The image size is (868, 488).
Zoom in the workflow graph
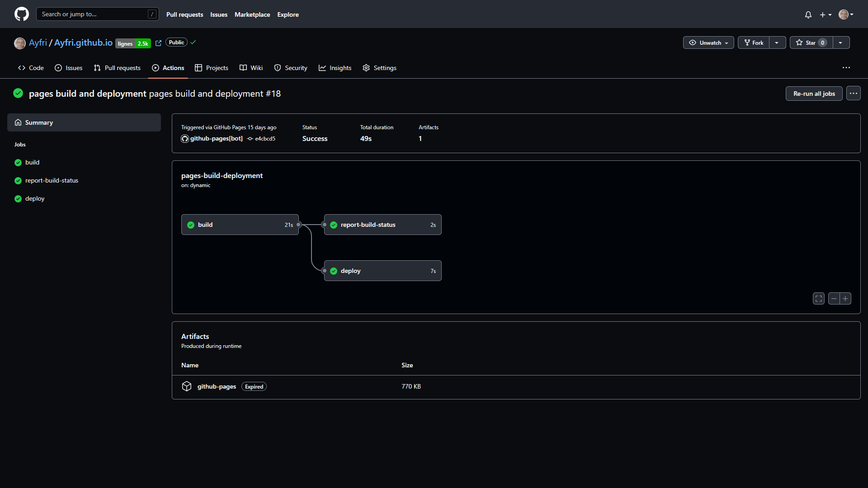click(x=845, y=299)
